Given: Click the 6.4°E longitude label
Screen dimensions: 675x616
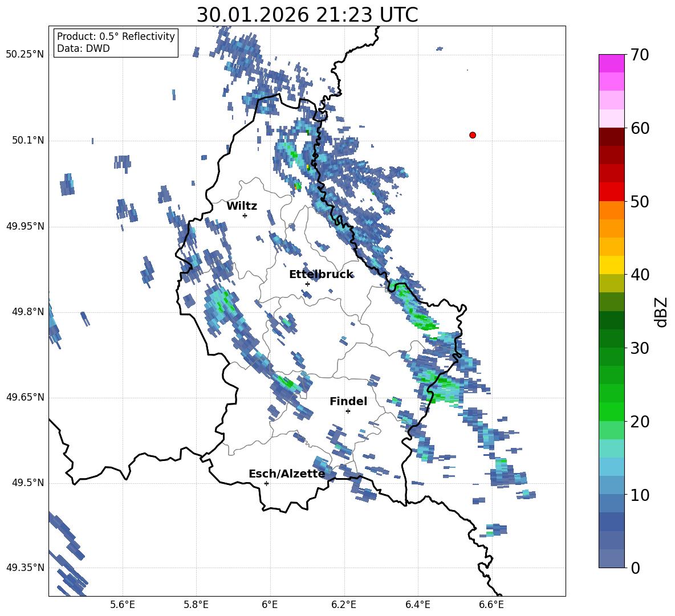Looking at the screenshot, I should coord(417,605).
